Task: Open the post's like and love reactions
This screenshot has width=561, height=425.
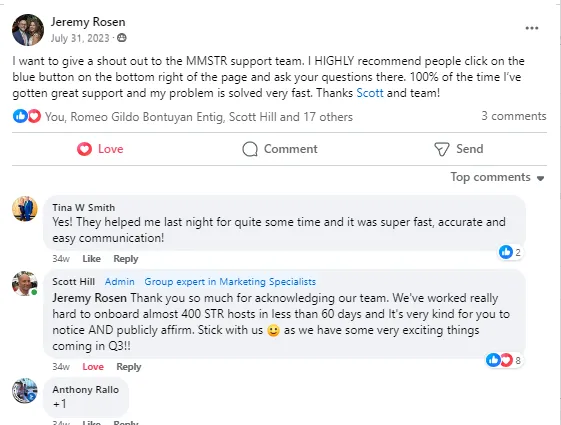Action: point(27,116)
